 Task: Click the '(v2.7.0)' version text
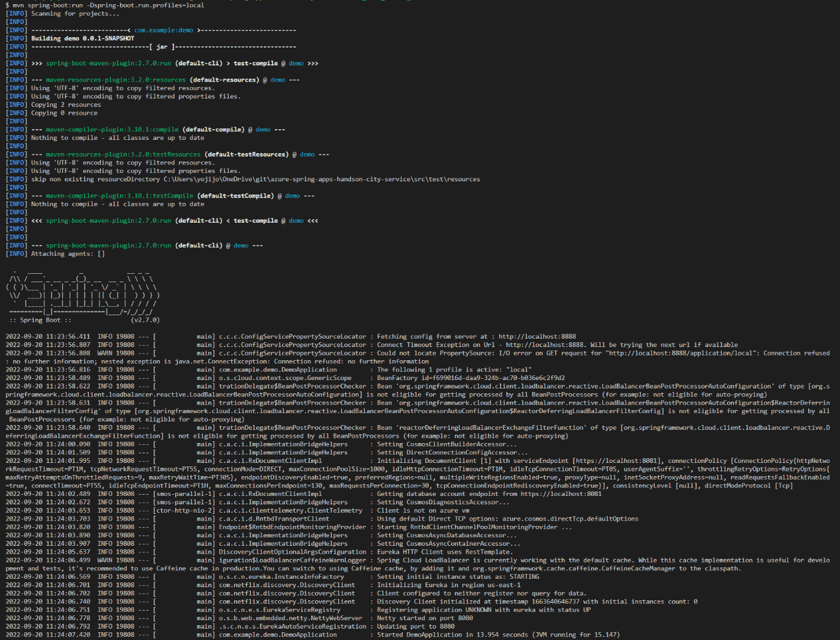coord(145,320)
